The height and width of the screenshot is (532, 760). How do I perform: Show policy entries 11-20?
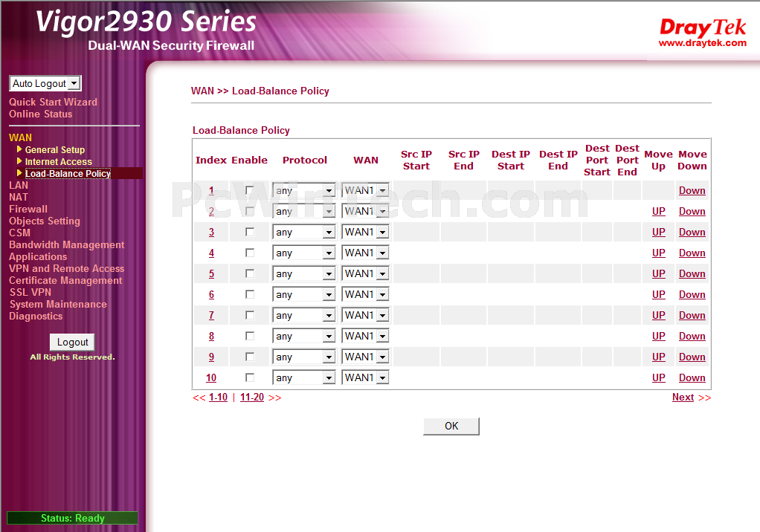[252, 398]
